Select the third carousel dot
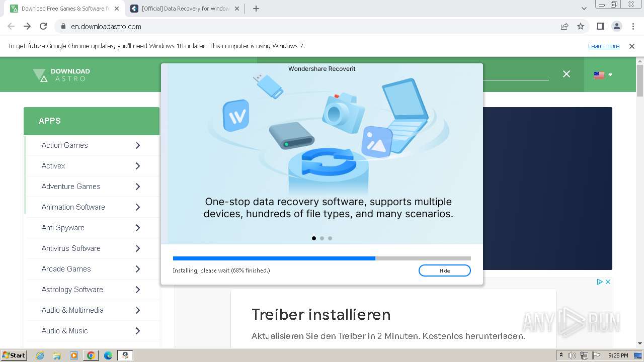The height and width of the screenshot is (362, 644). [x=330, y=238]
